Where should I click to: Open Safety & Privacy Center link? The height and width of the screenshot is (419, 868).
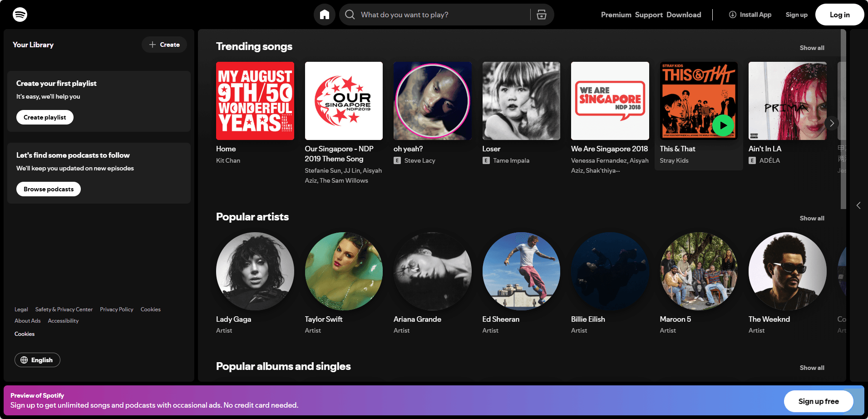click(64, 309)
